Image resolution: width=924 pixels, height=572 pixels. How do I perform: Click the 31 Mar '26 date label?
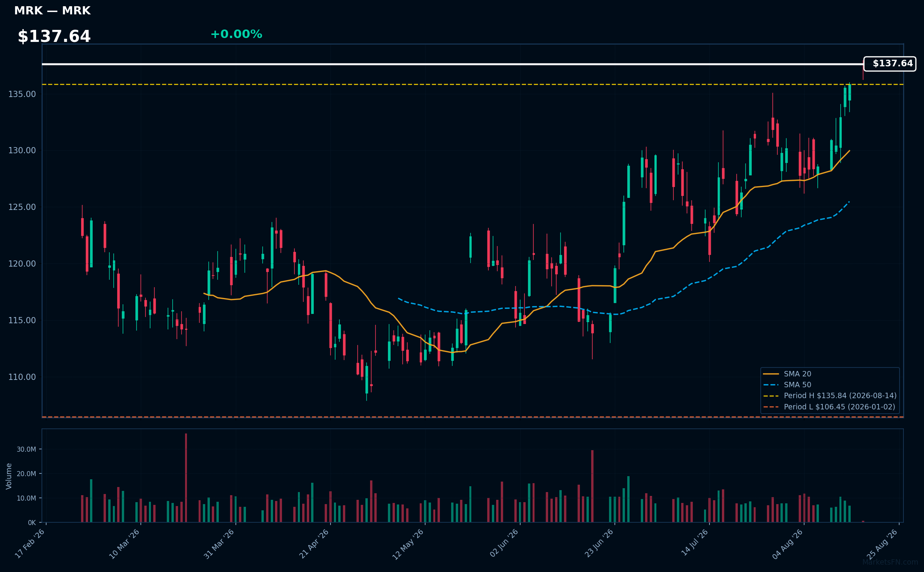tap(219, 544)
